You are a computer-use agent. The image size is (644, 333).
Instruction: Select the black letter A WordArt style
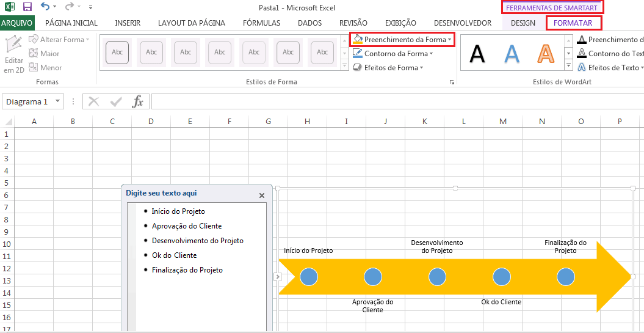tap(477, 54)
